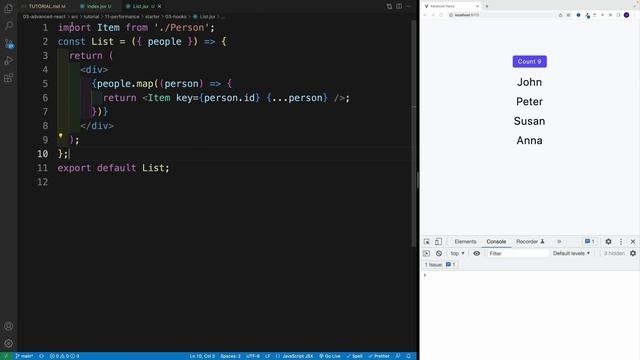Change LF end of line sequence
640x360 pixels.
point(267,356)
